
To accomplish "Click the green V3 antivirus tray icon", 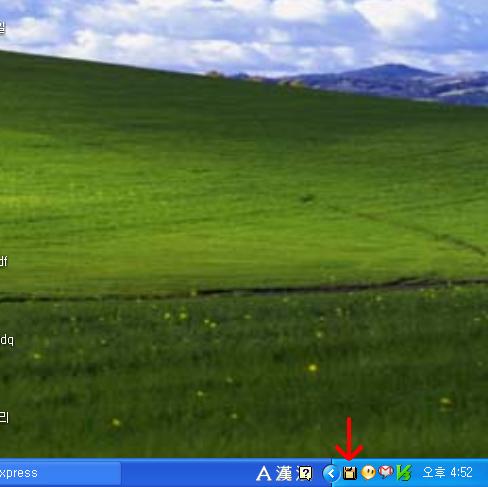I will [x=404, y=473].
